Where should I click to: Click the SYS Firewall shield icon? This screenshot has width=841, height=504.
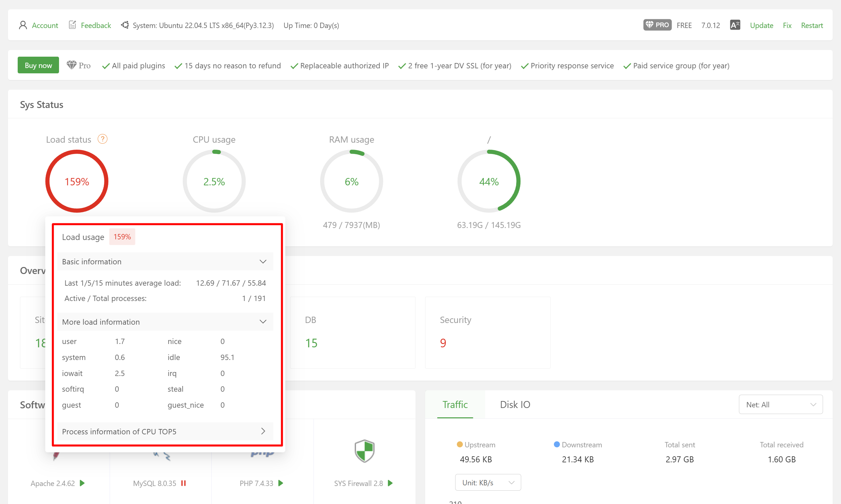tap(364, 451)
